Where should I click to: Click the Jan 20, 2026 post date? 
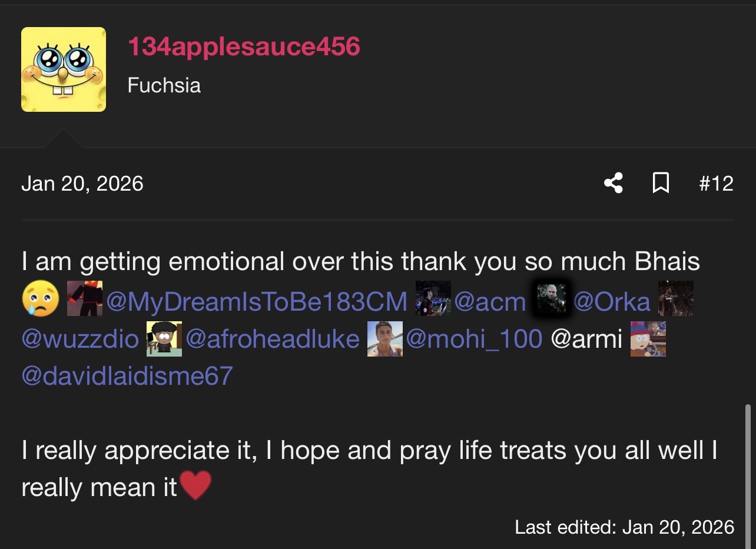(82, 184)
